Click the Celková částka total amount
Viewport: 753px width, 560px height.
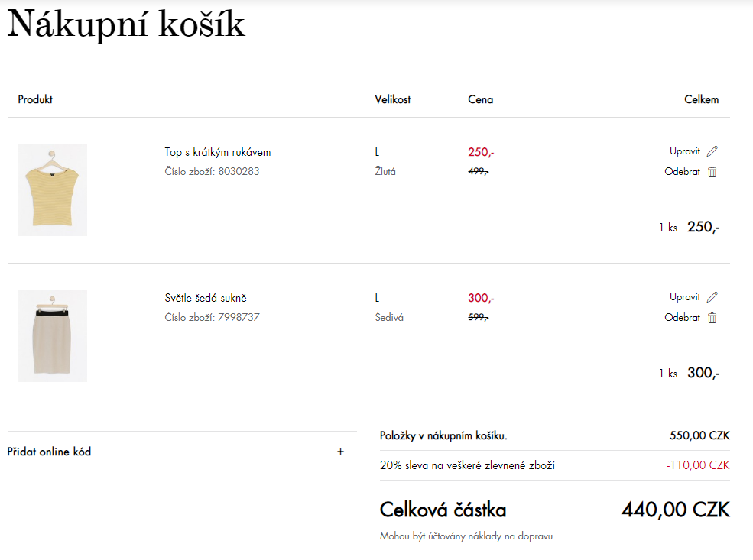click(x=675, y=510)
